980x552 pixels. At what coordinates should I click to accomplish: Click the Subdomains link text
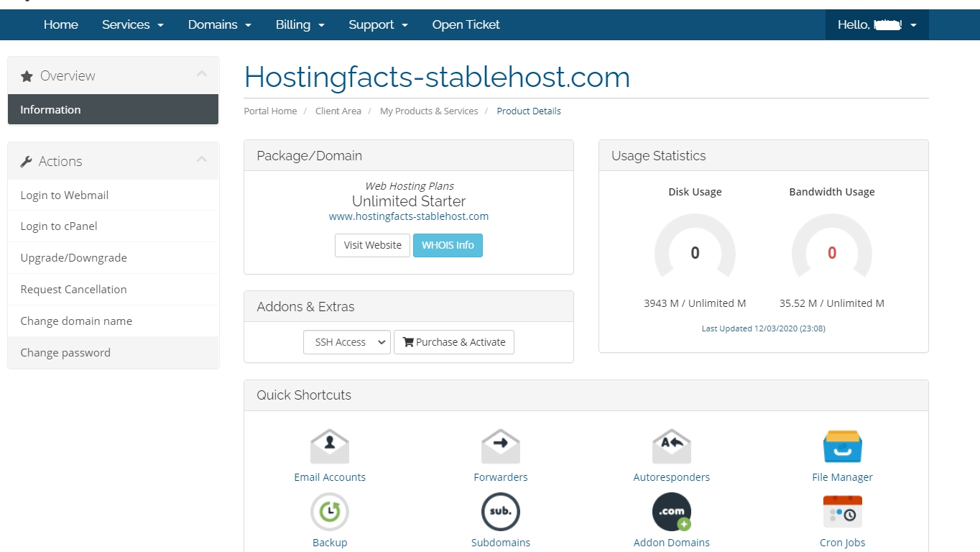pos(501,543)
